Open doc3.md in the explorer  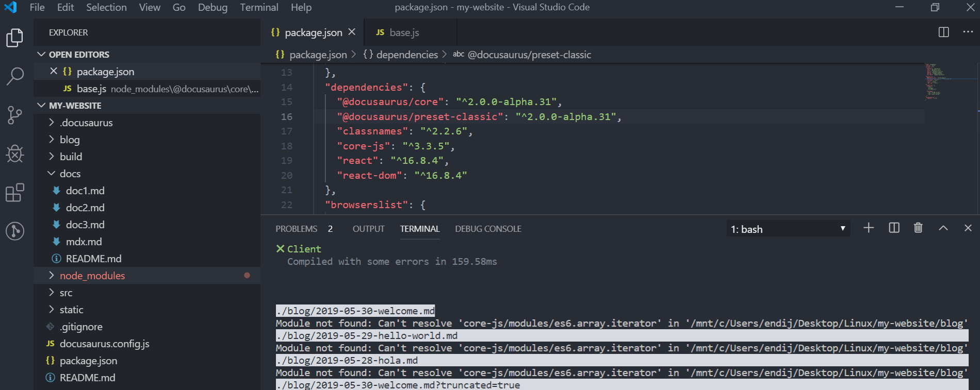click(147, 225)
